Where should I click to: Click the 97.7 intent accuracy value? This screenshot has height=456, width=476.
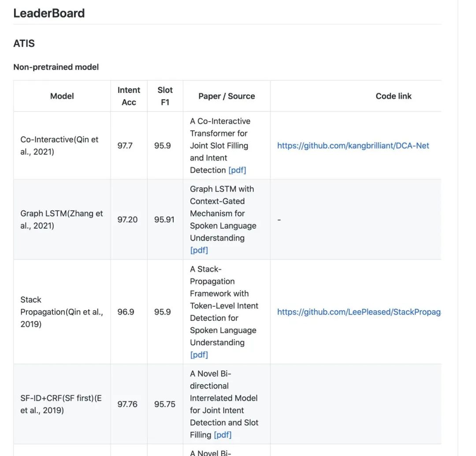pyautogui.click(x=125, y=146)
